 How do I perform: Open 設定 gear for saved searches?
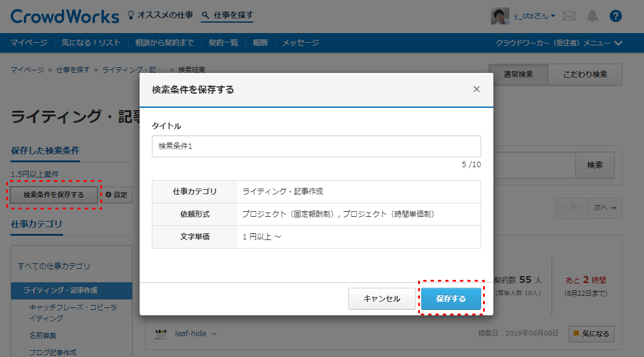click(x=116, y=195)
